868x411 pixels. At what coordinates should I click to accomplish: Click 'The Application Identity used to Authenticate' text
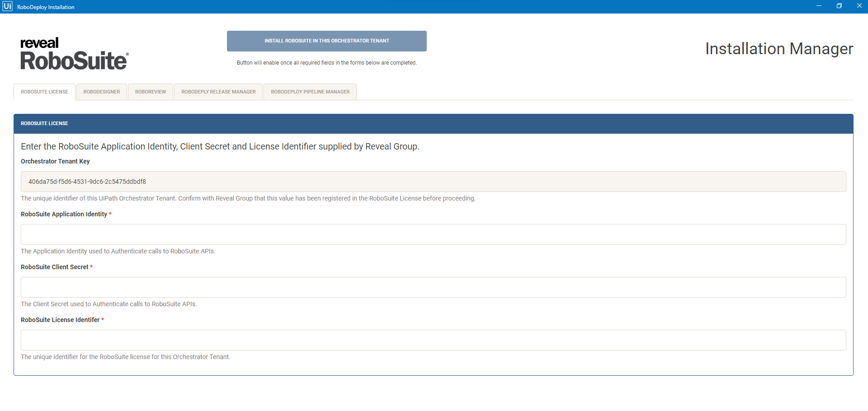point(118,251)
